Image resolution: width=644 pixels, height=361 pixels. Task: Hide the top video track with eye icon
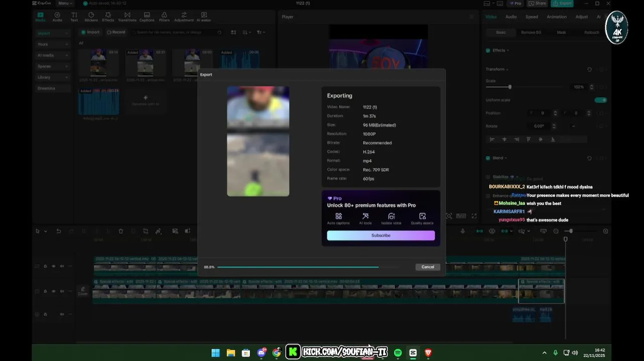(53, 266)
